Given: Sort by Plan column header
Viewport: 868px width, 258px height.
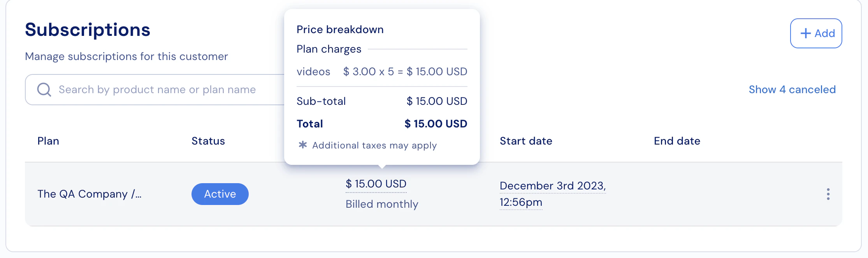Looking at the screenshot, I should [48, 141].
